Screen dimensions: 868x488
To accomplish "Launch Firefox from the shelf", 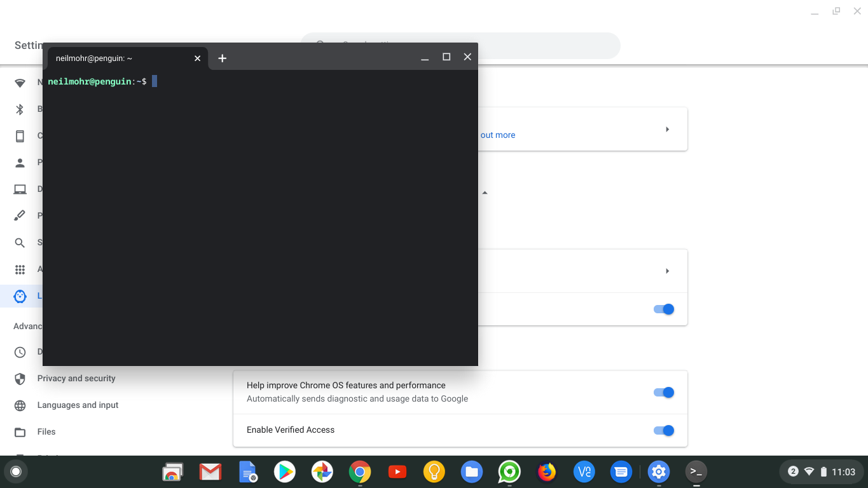I will tap(547, 472).
